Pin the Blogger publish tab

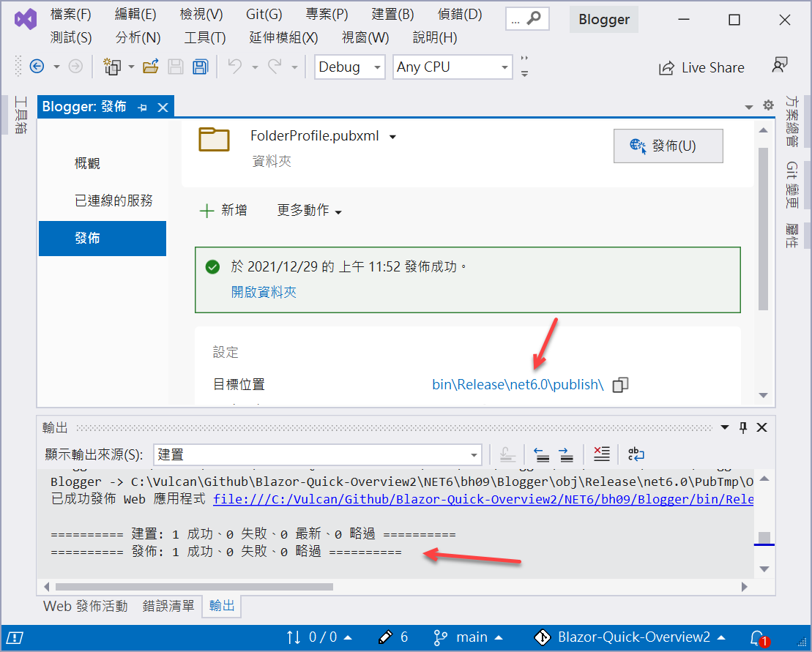tap(143, 108)
